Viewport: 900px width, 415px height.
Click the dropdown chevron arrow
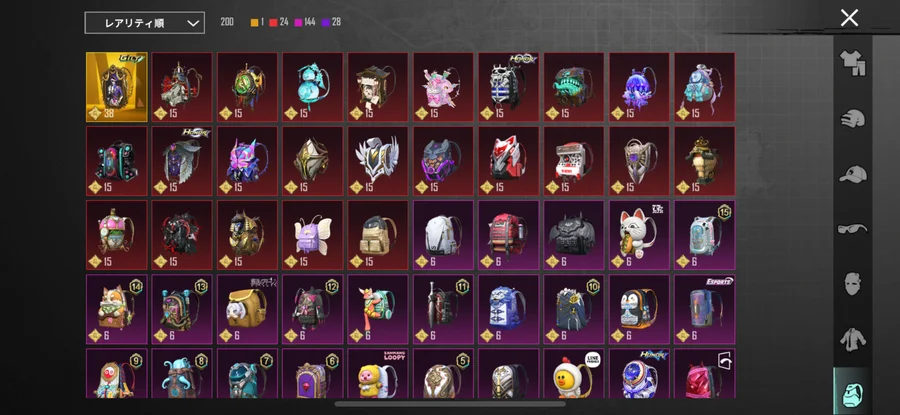click(193, 24)
